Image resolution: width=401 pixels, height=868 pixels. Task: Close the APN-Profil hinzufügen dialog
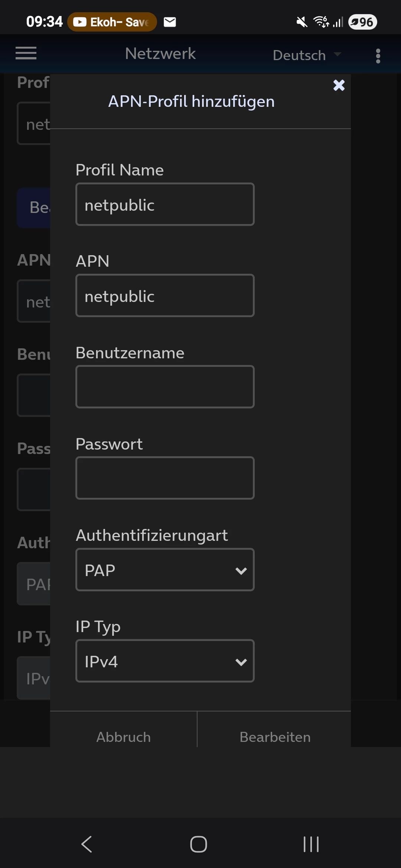(339, 85)
